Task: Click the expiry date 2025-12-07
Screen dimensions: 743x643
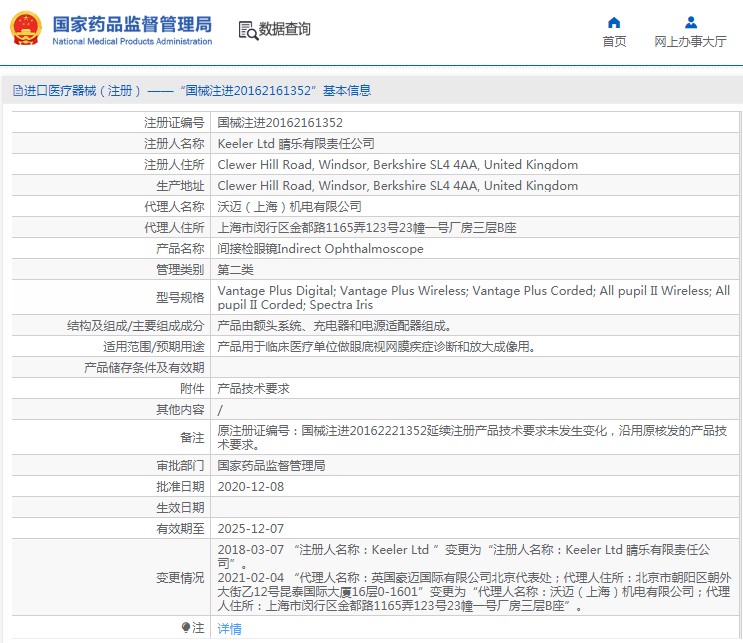Action: click(x=251, y=529)
